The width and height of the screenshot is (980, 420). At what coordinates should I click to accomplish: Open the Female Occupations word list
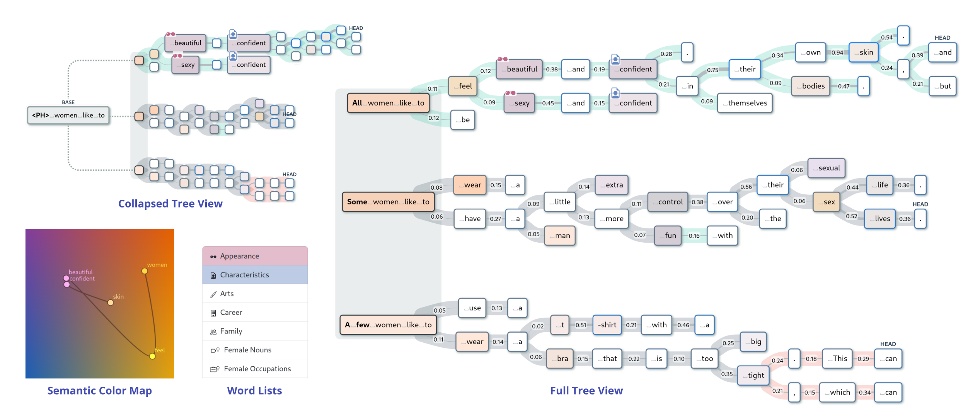pyautogui.click(x=255, y=369)
